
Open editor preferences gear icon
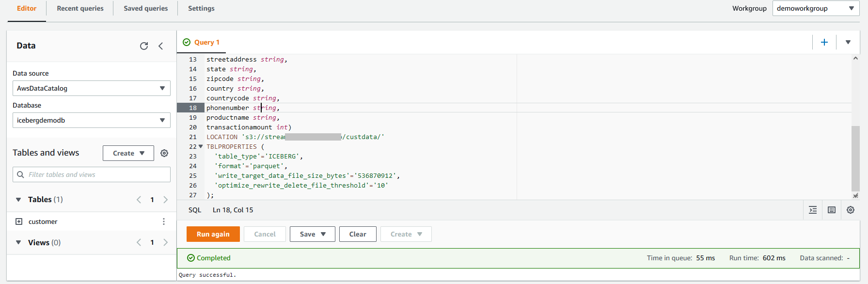click(851, 210)
